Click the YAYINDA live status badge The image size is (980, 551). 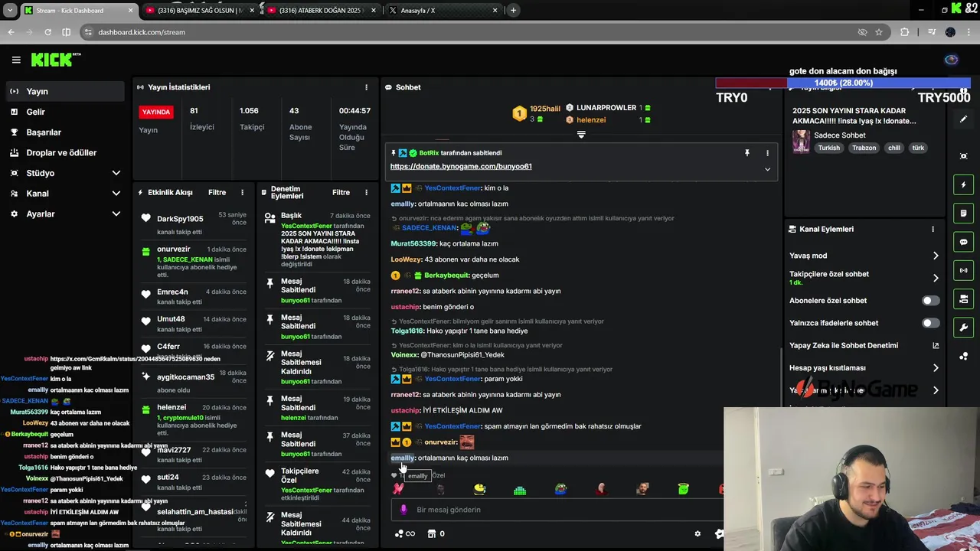point(156,112)
